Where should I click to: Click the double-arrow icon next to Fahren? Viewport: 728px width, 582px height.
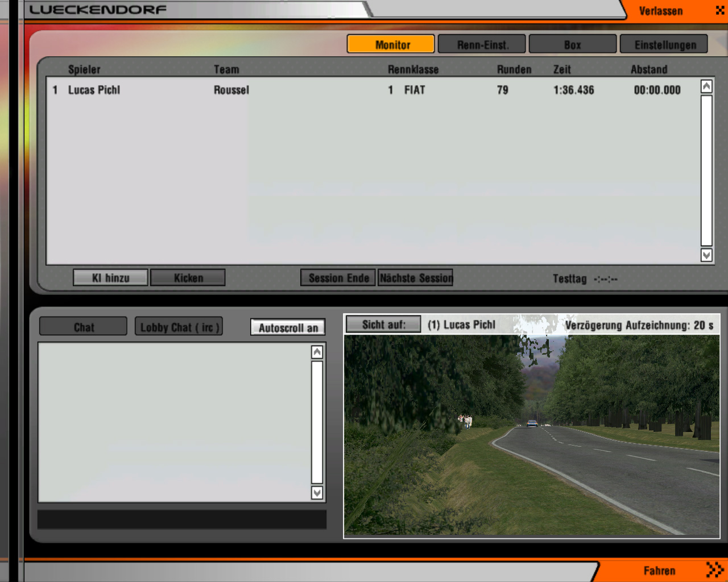[x=714, y=569]
